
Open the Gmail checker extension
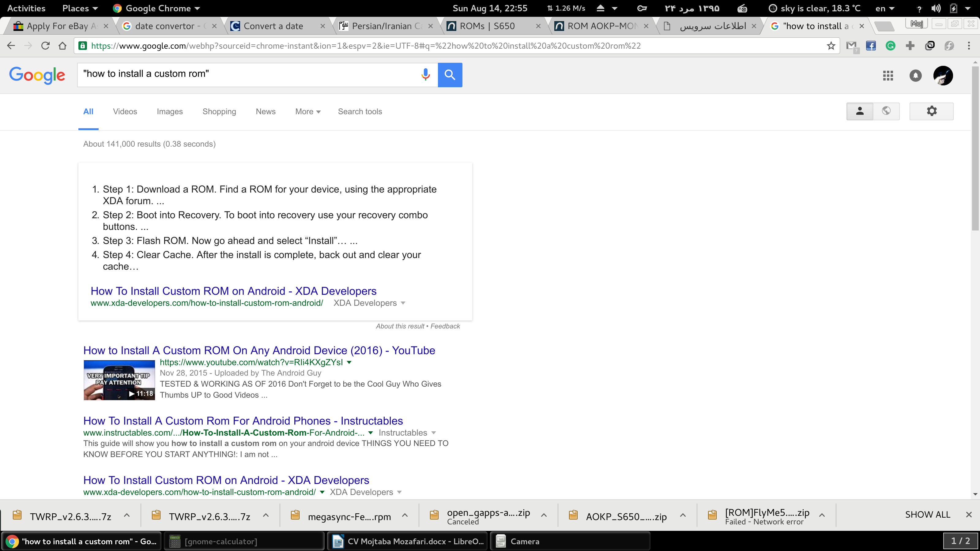click(x=852, y=46)
